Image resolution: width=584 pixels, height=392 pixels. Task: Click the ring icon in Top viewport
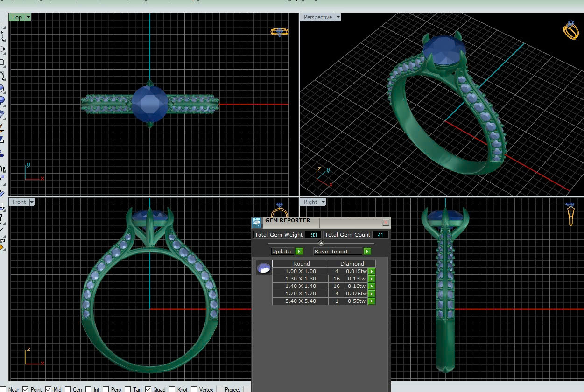pos(279,32)
